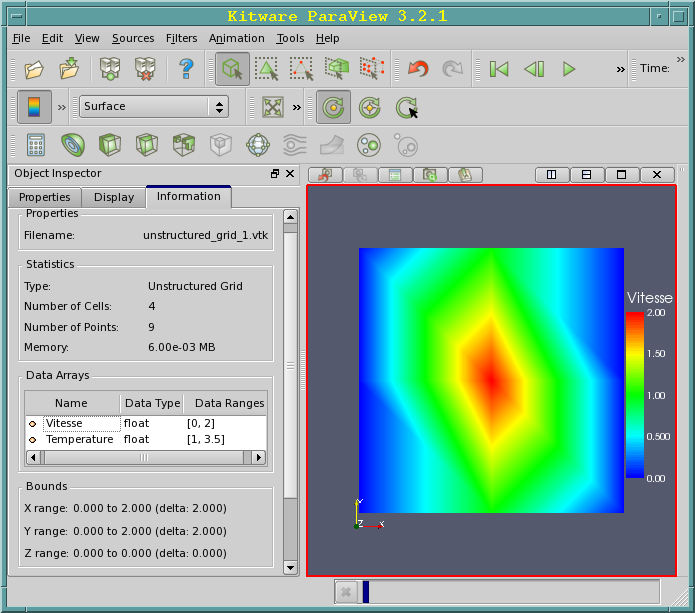This screenshot has height=613, width=695.
Task: Switch to the Display tab
Action: (114, 197)
